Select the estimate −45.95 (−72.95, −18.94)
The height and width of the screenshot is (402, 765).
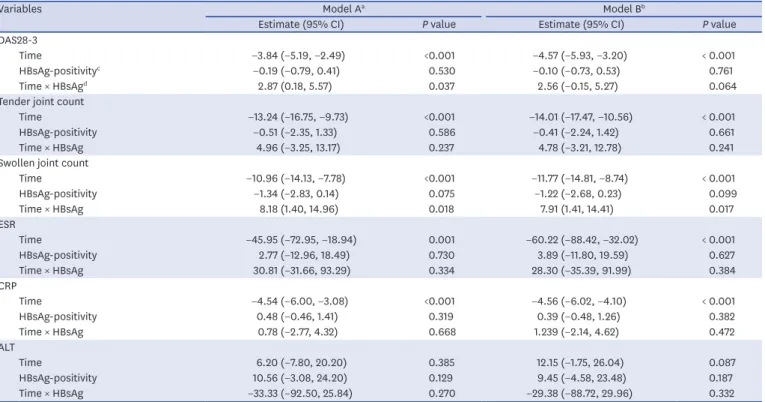pos(301,240)
